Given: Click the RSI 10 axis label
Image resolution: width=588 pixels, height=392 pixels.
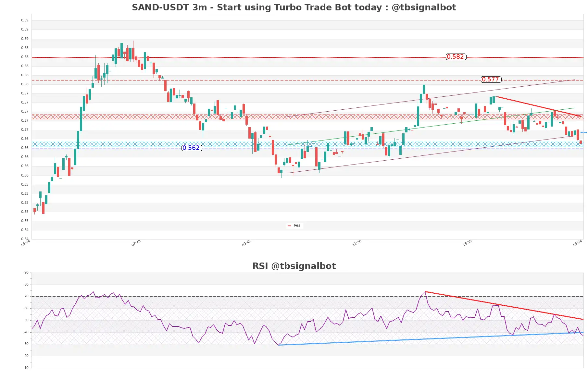Looking at the screenshot, I should click(x=26, y=368).
